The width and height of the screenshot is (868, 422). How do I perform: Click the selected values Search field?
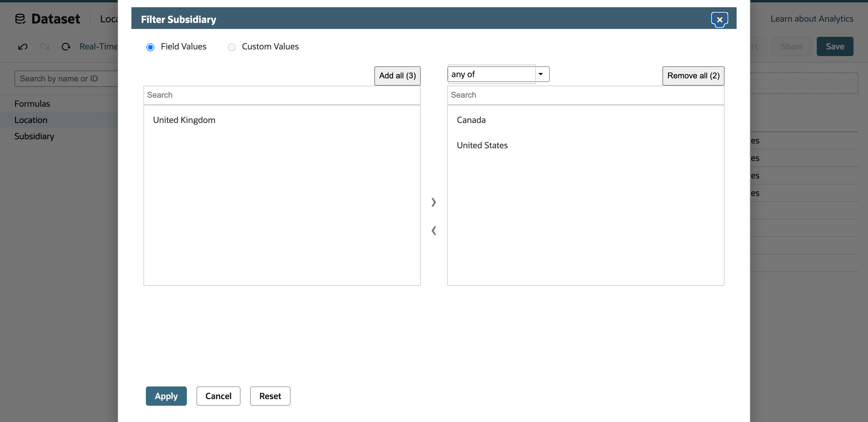coord(585,95)
